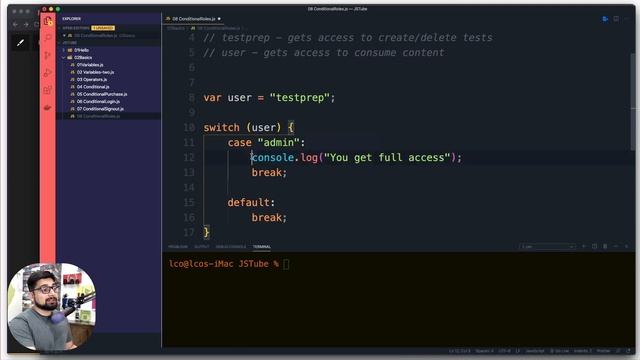
Task: Open 01Variables.js in the explorer
Action: tap(90, 65)
